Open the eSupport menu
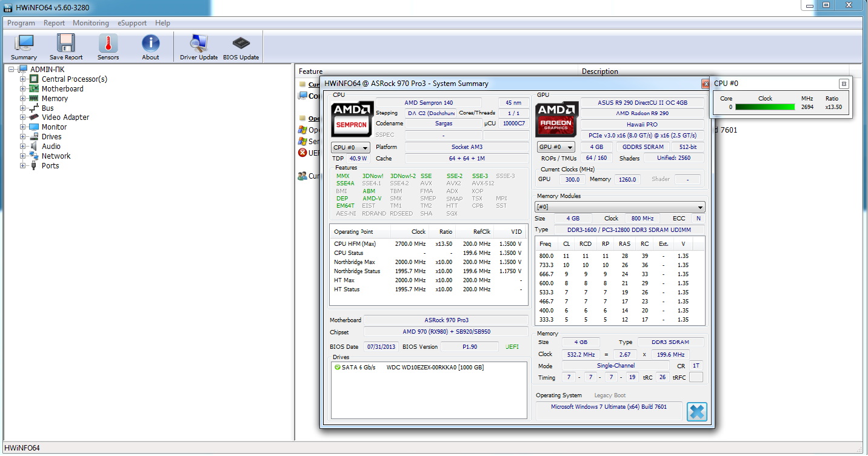868x456 pixels. tap(132, 23)
